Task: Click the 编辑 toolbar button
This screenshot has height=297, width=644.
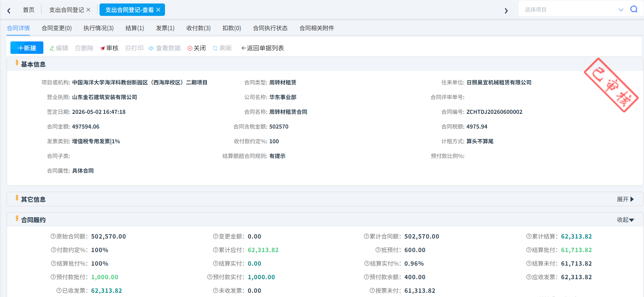Action: click(x=59, y=48)
